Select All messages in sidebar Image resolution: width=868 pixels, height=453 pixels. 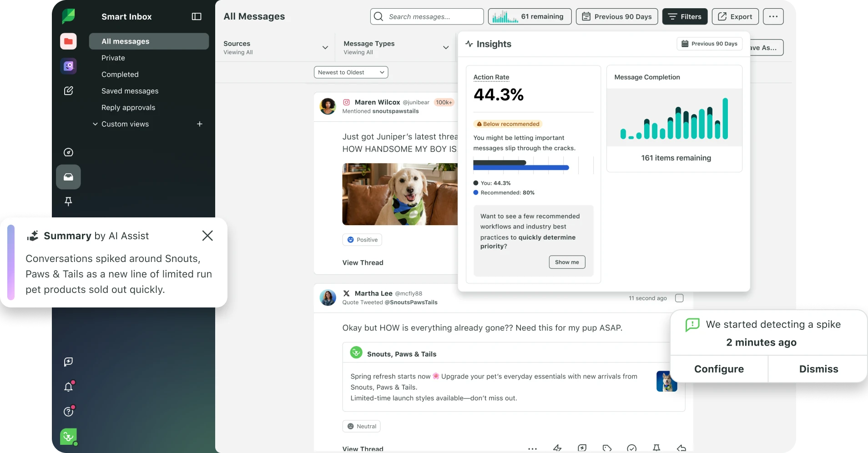tap(149, 41)
